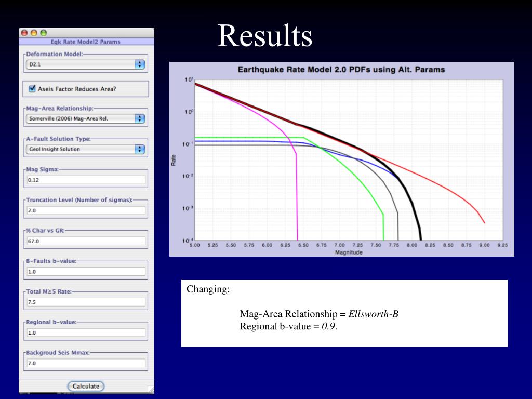Click the Total M≥5 Rate field

point(86,302)
